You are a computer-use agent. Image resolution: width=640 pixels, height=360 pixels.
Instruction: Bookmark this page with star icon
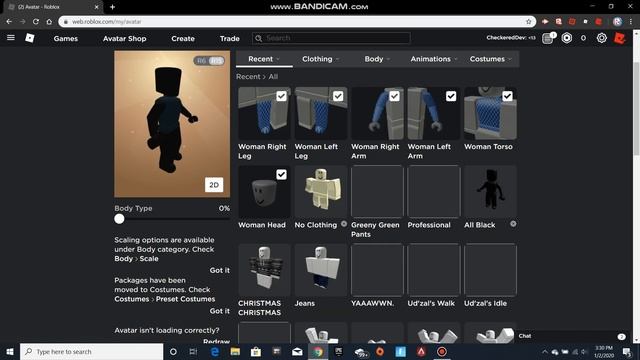(x=529, y=22)
